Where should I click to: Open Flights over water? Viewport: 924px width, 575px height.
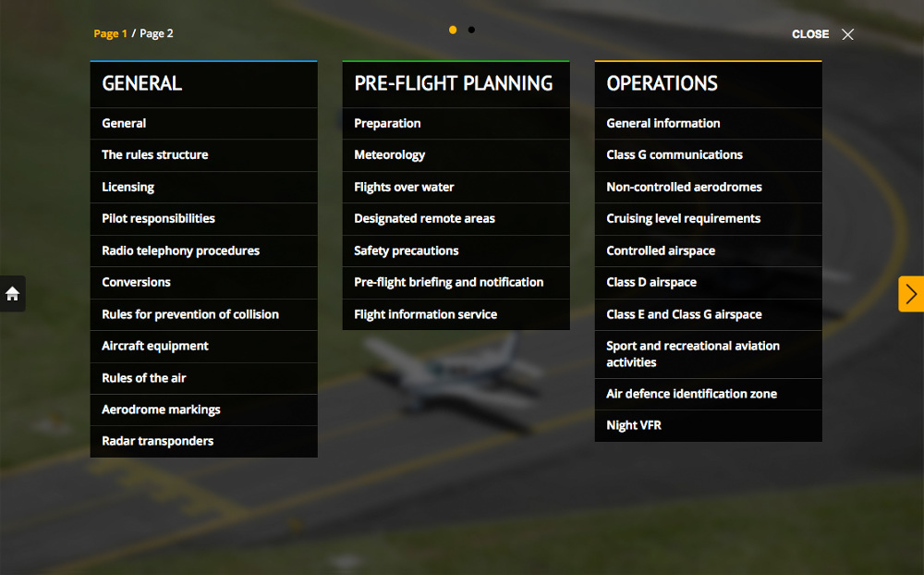tap(405, 187)
